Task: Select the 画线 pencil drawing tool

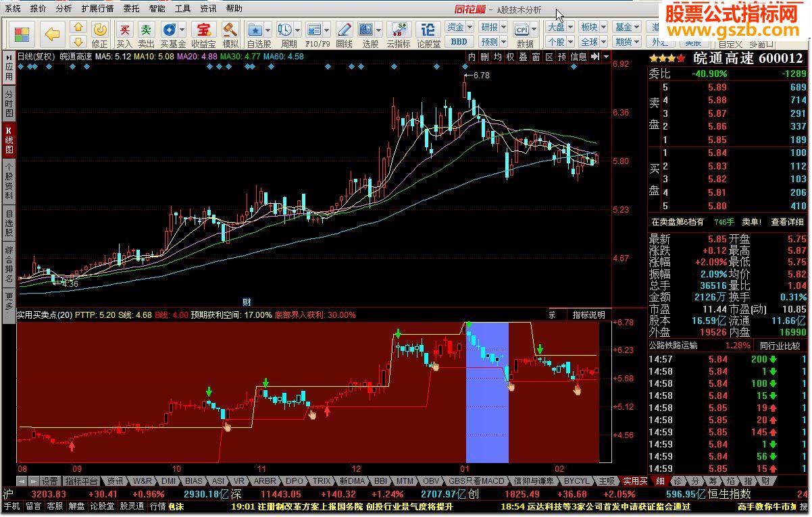Action: [344, 29]
